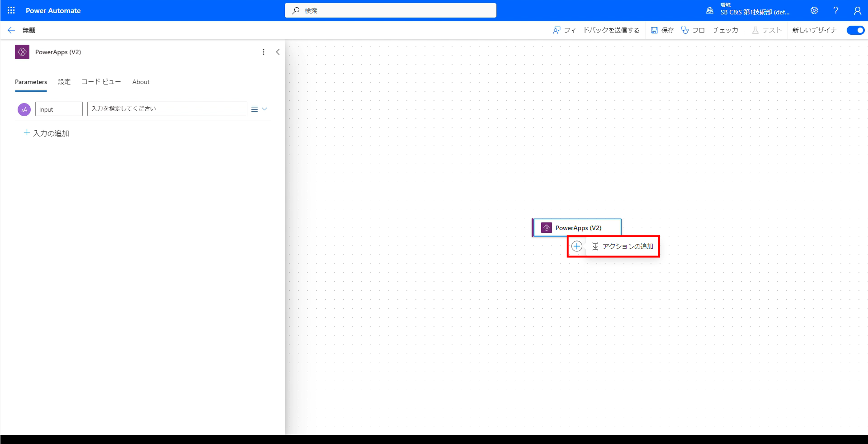Open the three-dot more options menu
The height and width of the screenshot is (444, 868).
pyautogui.click(x=264, y=52)
